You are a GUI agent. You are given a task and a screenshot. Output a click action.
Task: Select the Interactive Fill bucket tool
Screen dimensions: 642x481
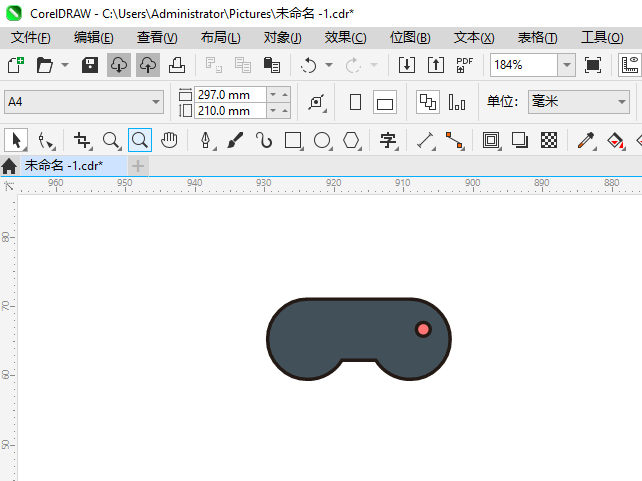(615, 140)
